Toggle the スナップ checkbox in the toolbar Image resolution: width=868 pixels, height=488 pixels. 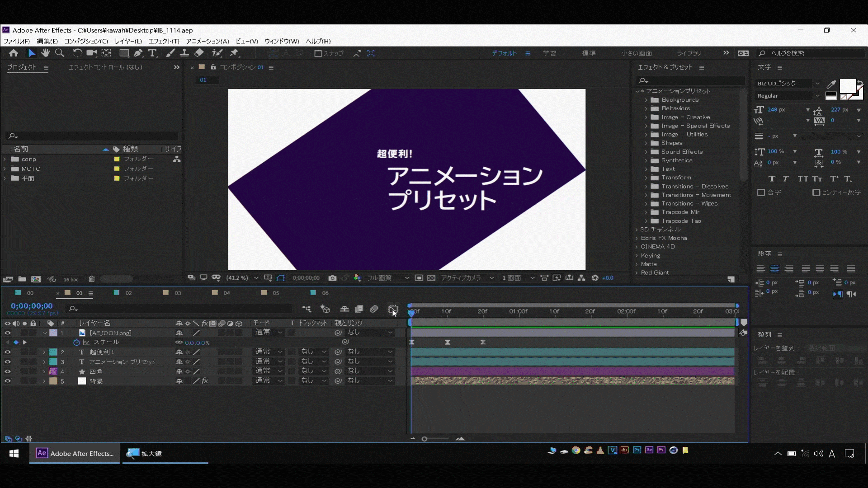tap(318, 53)
